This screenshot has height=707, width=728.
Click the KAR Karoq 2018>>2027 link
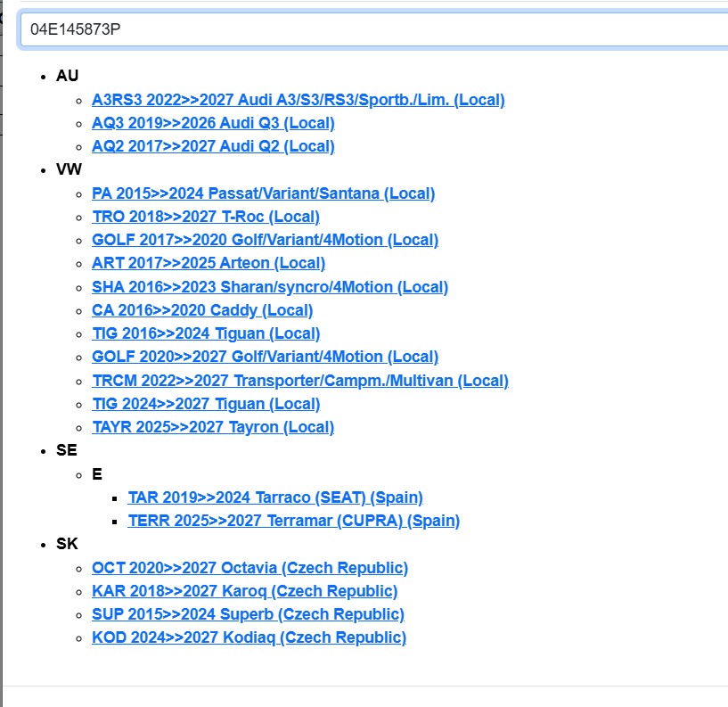(x=244, y=591)
